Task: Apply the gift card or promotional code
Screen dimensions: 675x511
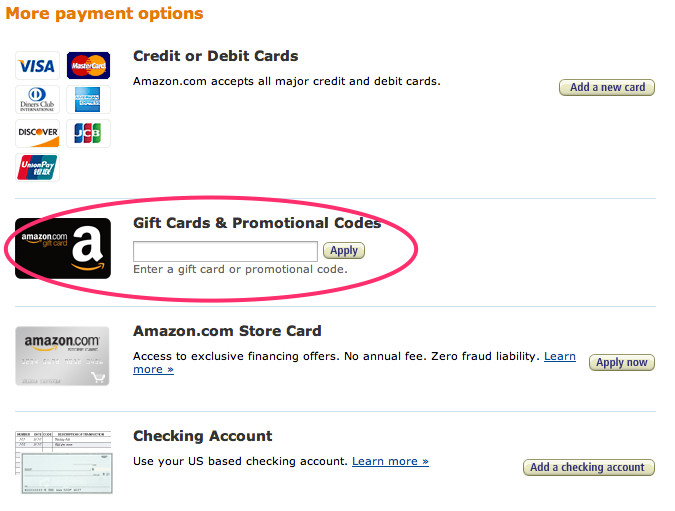Action: (344, 251)
